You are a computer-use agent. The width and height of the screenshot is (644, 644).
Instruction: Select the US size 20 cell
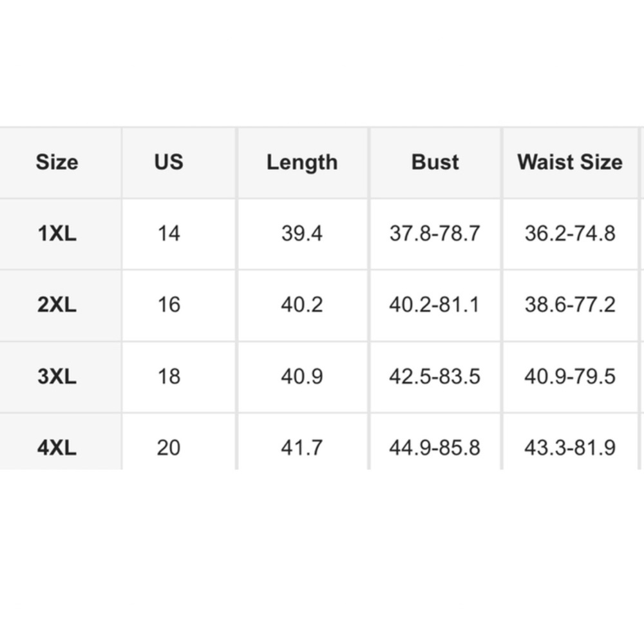[x=169, y=448]
